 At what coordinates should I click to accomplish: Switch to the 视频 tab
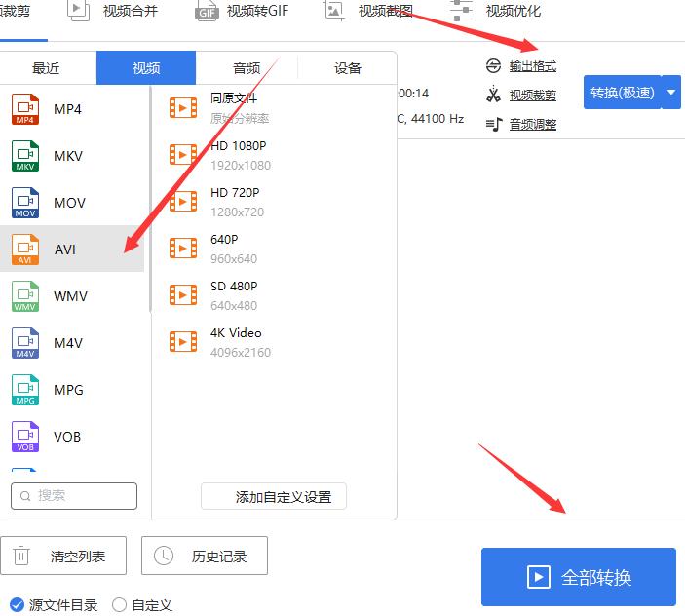[146, 68]
